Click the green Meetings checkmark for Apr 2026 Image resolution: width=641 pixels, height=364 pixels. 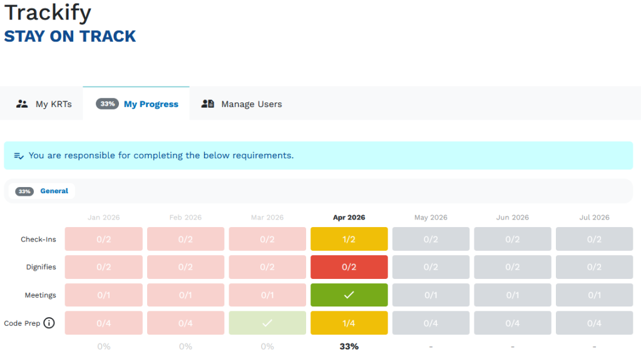[x=349, y=295]
